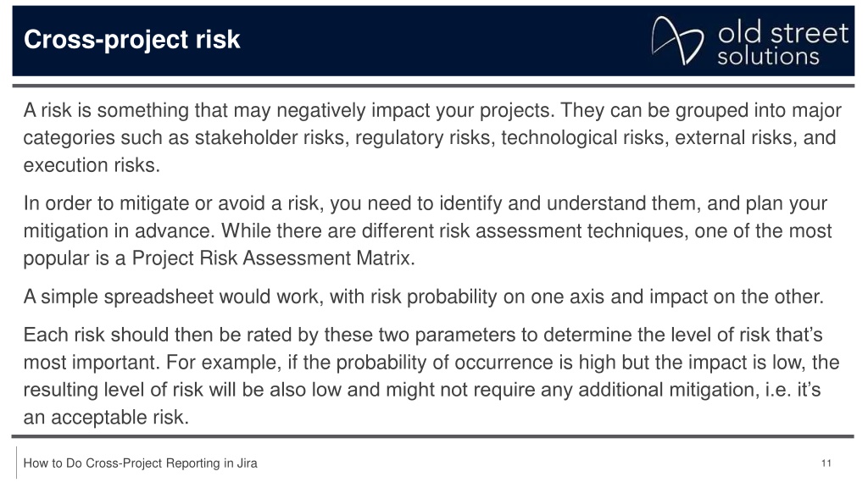Click the phrase 'Project Risk Assessment Matrix'
Screen dimensions: 868x488
click(272, 258)
